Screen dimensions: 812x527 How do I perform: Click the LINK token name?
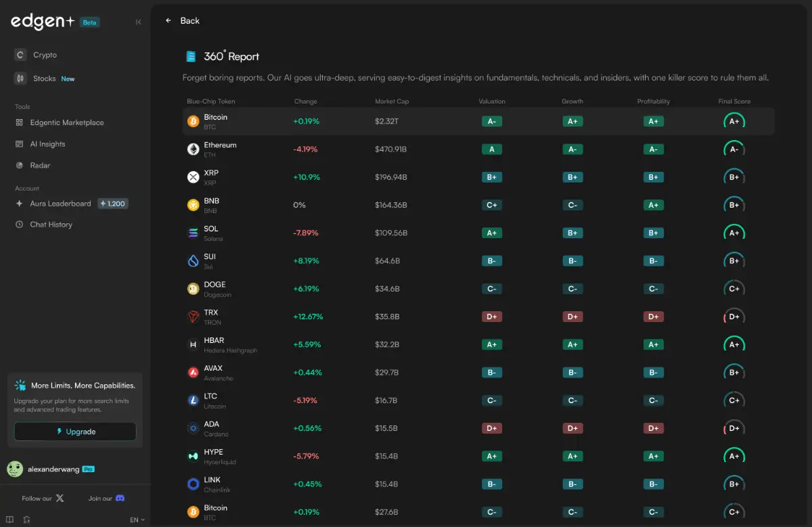212,480
